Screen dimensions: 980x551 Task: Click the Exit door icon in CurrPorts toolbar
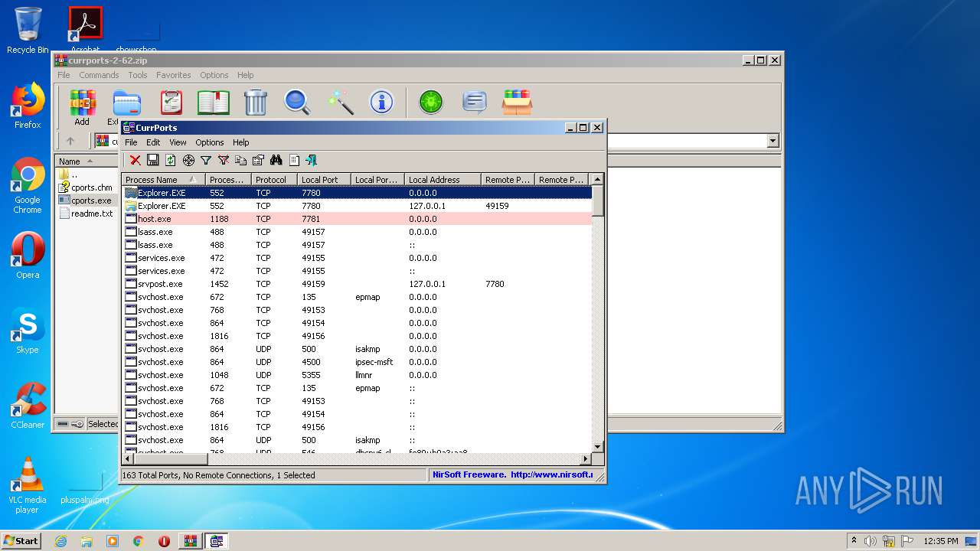[311, 160]
